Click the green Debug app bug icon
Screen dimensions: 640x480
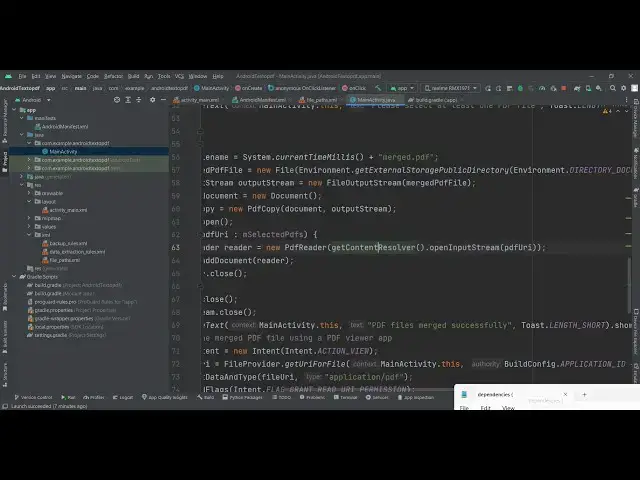(x=520, y=88)
